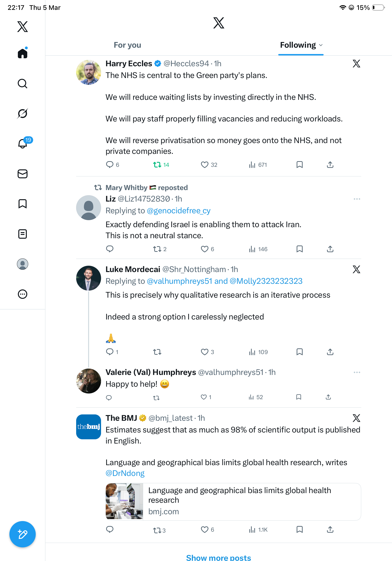
Task: Open the sidebar more options circle
Action: click(23, 294)
